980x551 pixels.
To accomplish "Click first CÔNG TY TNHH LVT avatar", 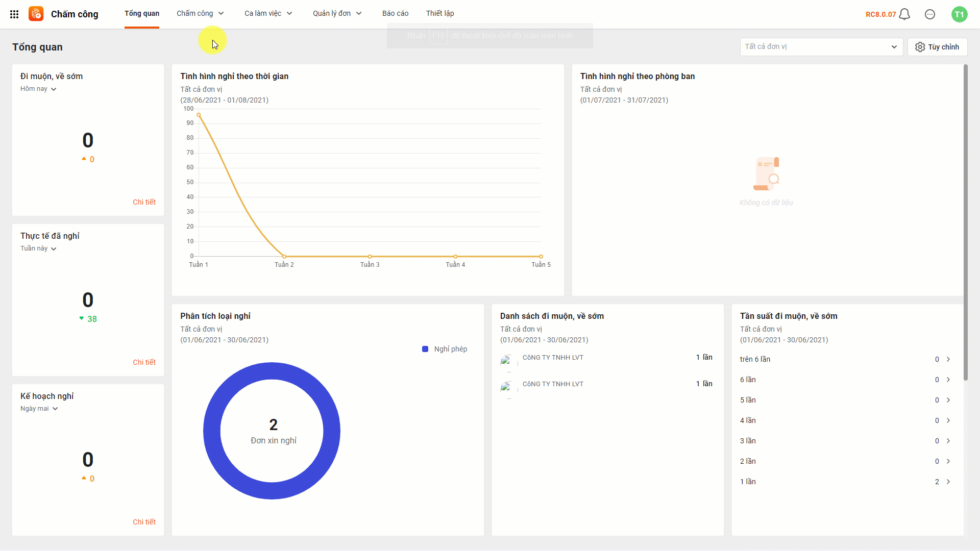I will (x=508, y=362).
